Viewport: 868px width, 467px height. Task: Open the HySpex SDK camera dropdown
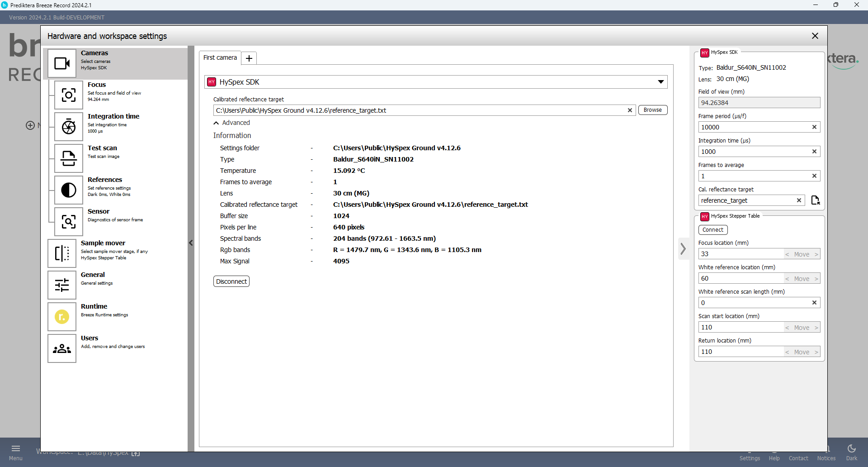[x=660, y=82]
